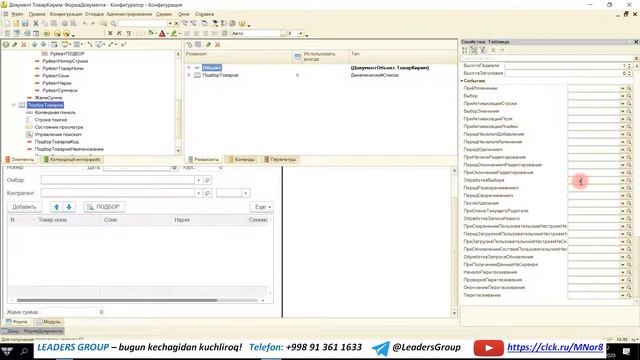Screen dimensions: 640x360
Task: Click calendar icon beside Дата field
Action: click(174, 168)
